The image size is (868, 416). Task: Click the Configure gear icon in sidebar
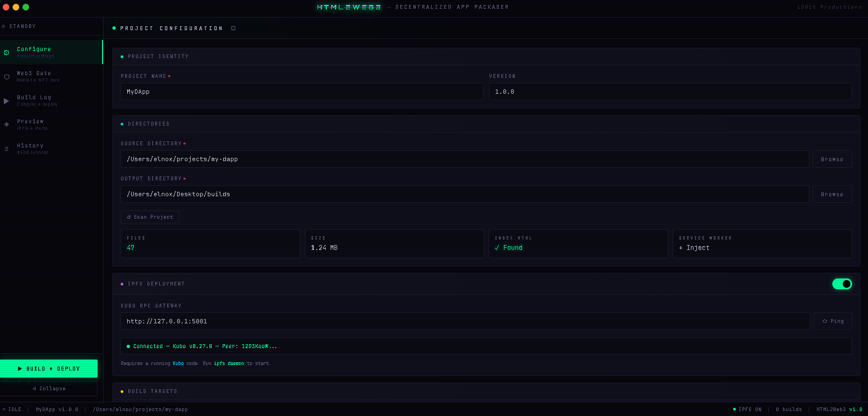click(x=7, y=53)
